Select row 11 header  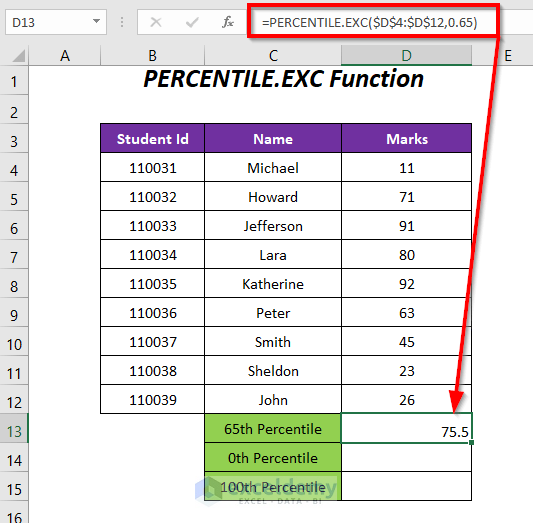click(14, 370)
